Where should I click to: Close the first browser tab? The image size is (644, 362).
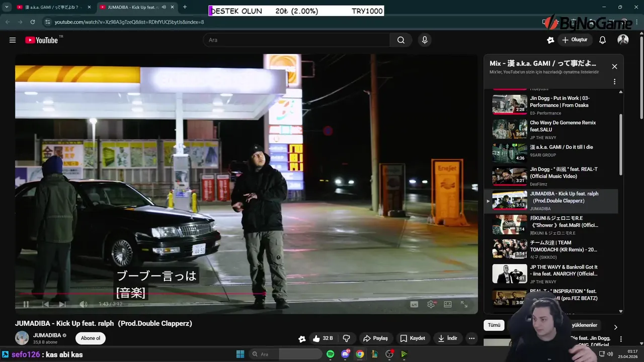(89, 7)
